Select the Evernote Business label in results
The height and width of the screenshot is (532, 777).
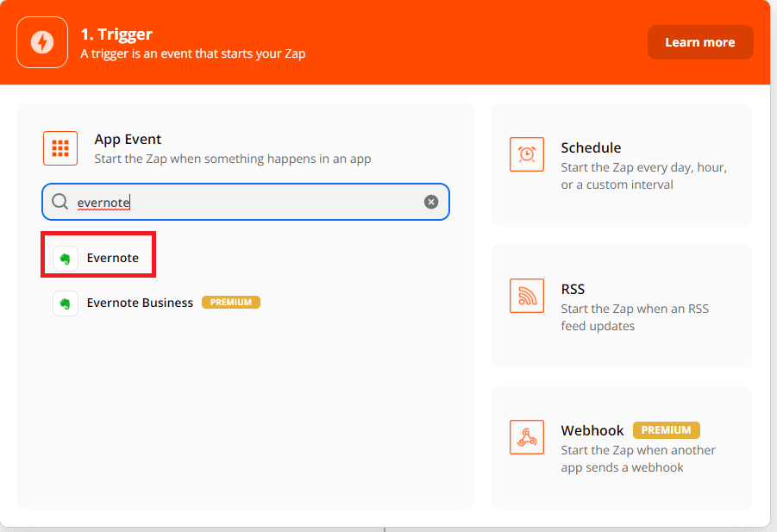pos(140,303)
